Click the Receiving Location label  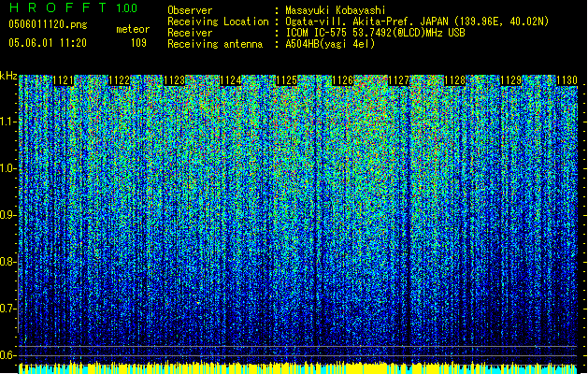coord(218,22)
